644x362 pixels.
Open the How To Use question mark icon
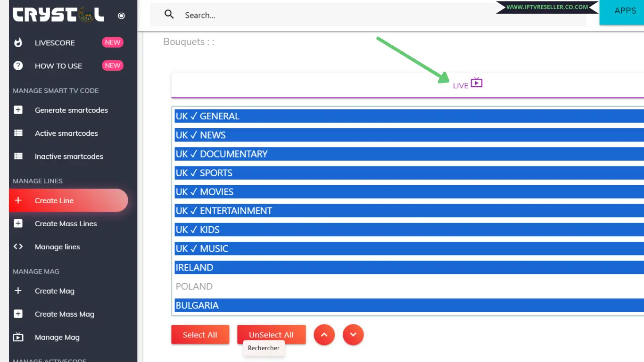pos(18,66)
